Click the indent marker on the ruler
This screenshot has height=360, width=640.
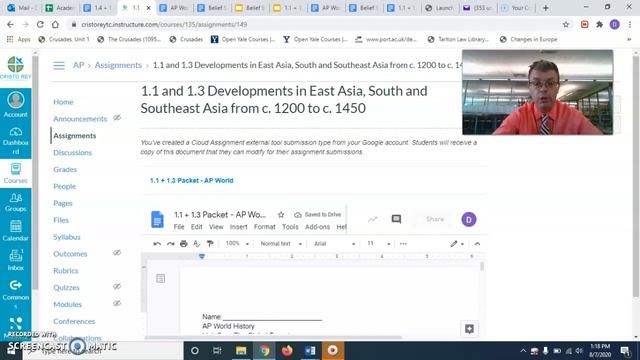[202, 256]
